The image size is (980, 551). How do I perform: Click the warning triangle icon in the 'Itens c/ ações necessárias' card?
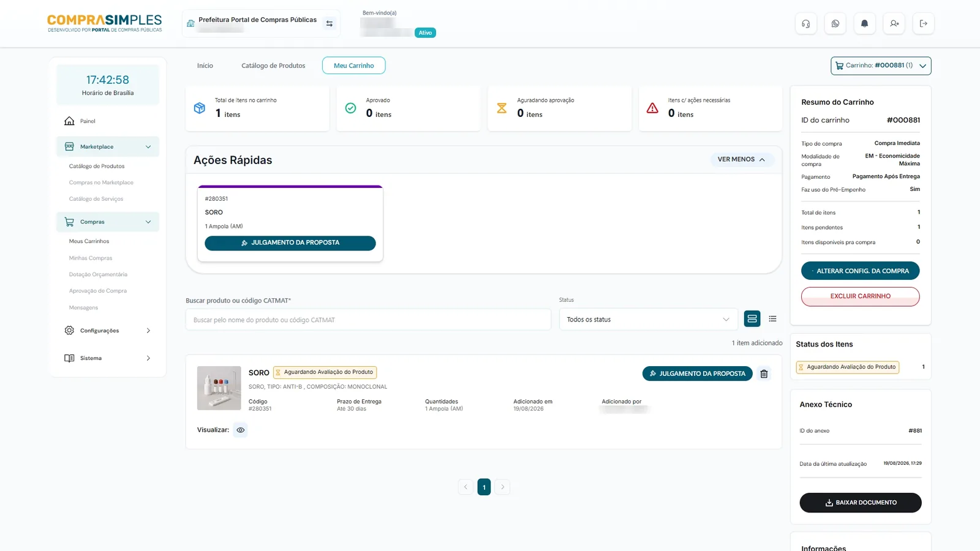(x=652, y=108)
